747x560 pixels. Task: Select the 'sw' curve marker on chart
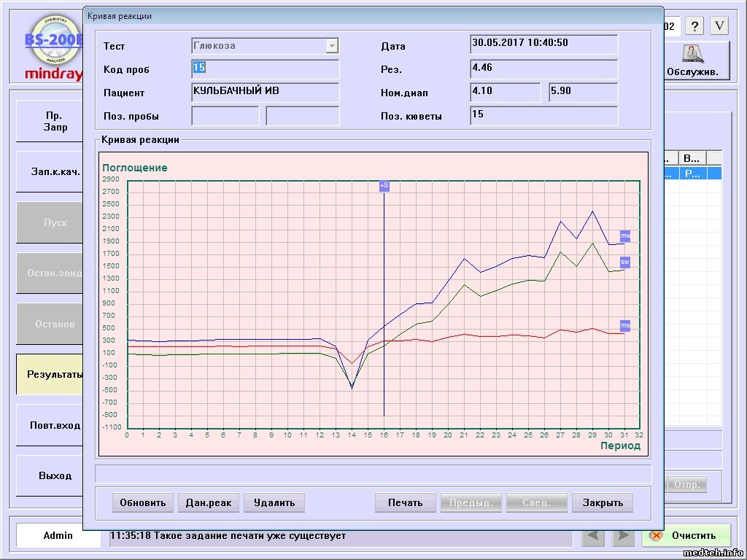pyautogui.click(x=625, y=262)
